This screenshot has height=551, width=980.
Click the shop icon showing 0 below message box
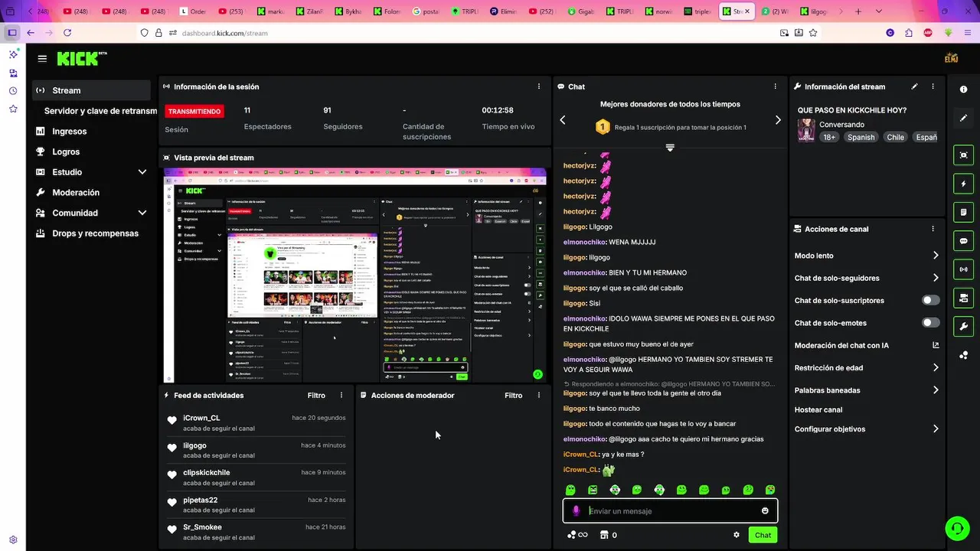pyautogui.click(x=608, y=535)
